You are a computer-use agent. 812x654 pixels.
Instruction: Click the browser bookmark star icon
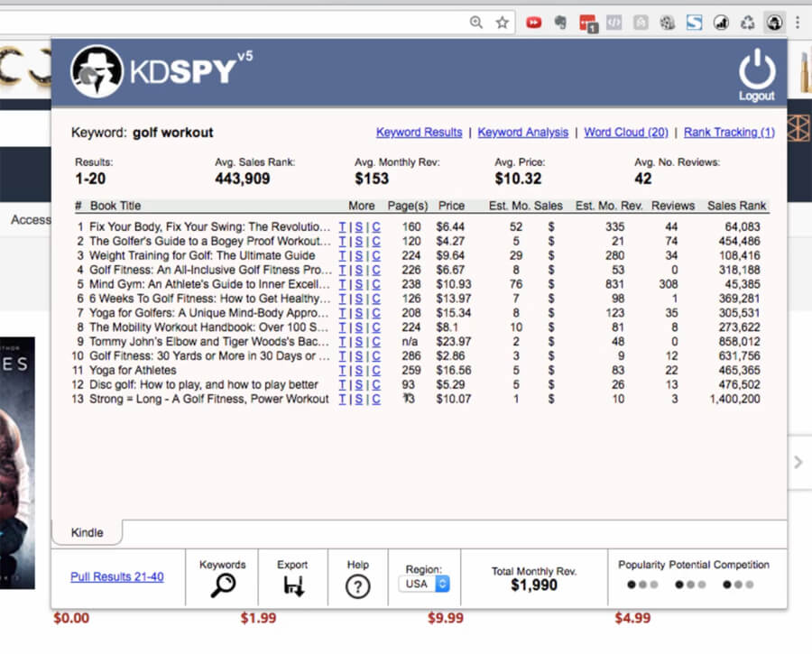502,23
